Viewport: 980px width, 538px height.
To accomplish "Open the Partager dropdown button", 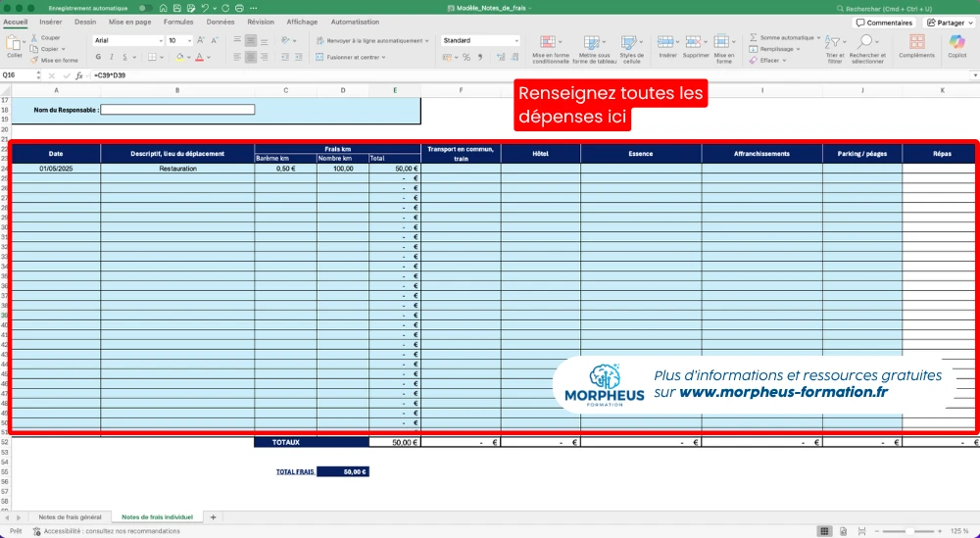I will (950, 23).
